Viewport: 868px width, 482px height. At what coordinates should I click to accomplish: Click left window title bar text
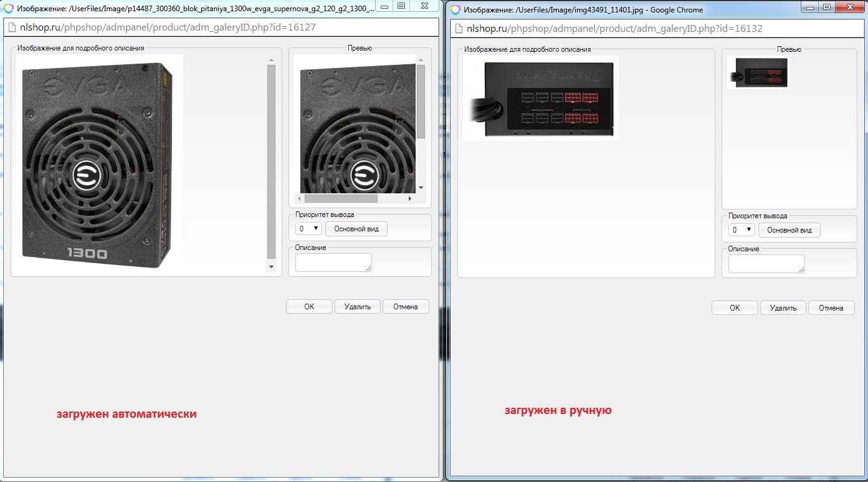tap(196, 9)
